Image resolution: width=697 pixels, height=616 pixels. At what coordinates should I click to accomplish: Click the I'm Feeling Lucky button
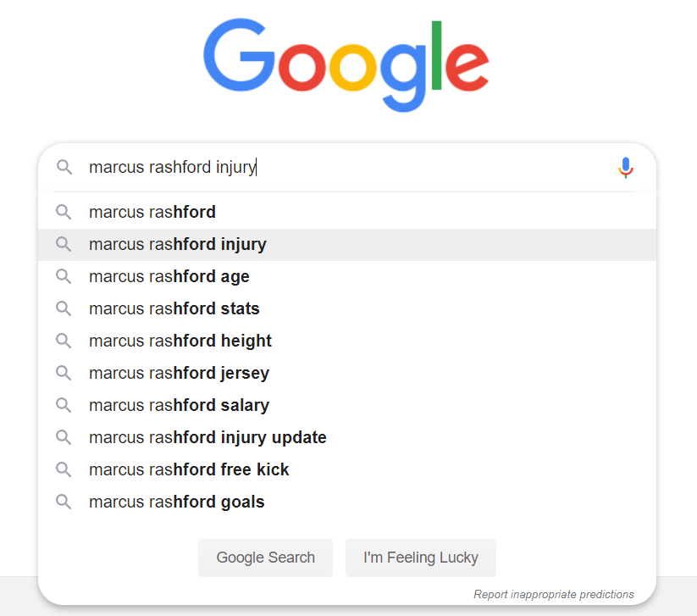coord(421,558)
